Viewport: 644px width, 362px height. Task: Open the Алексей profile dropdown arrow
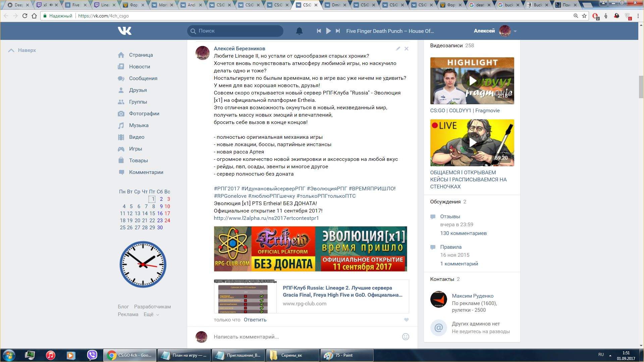[x=515, y=31]
